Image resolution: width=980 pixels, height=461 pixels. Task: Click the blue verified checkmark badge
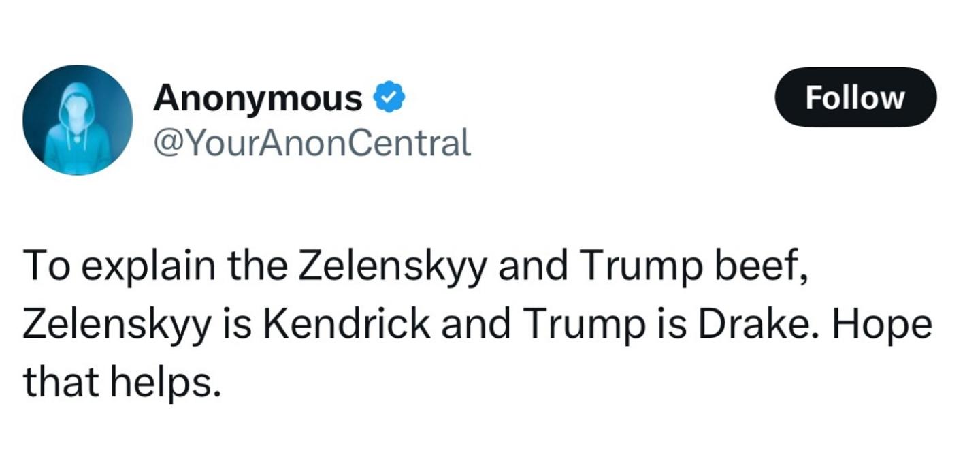tap(390, 98)
